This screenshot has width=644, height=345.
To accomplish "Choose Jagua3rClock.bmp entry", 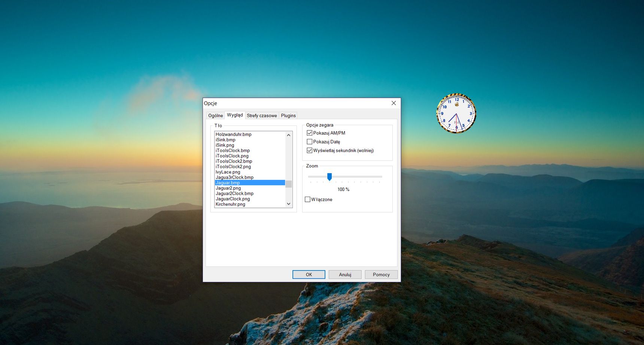I will tap(250, 178).
